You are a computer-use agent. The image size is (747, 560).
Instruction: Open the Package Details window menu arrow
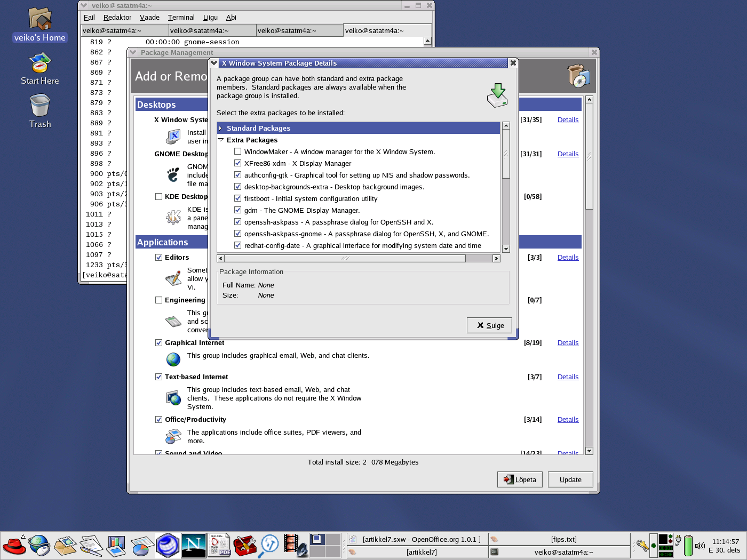click(214, 63)
